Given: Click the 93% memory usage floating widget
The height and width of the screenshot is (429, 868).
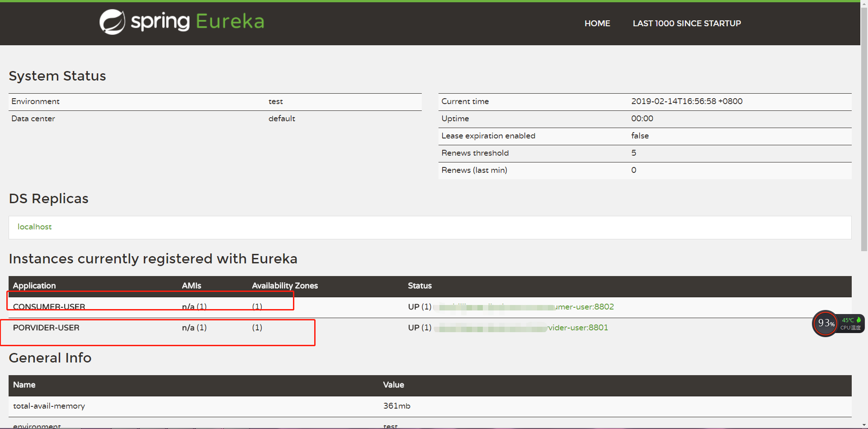Looking at the screenshot, I should click(826, 323).
